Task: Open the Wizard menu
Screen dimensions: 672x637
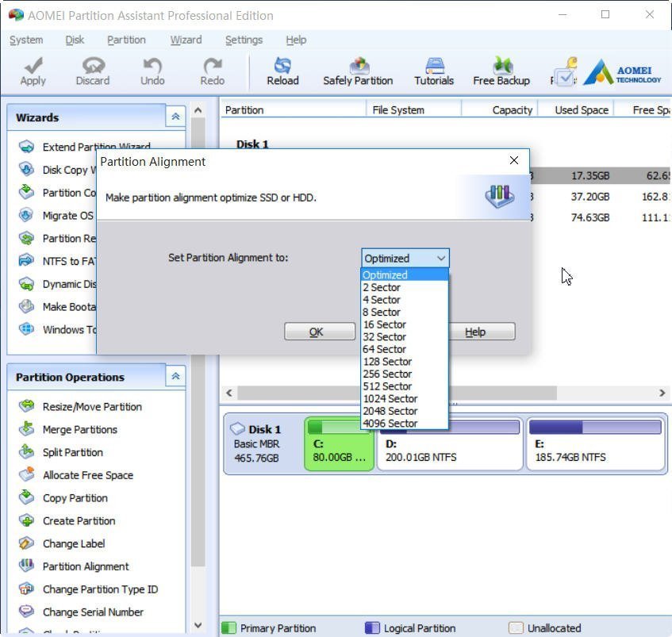Action: click(186, 40)
